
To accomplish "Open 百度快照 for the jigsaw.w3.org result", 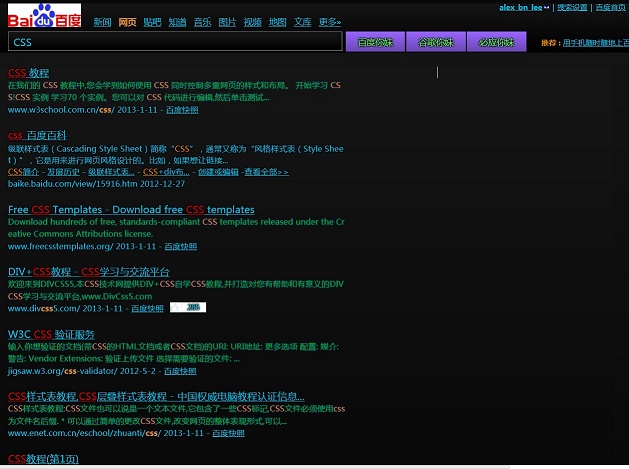I will (x=180, y=371).
